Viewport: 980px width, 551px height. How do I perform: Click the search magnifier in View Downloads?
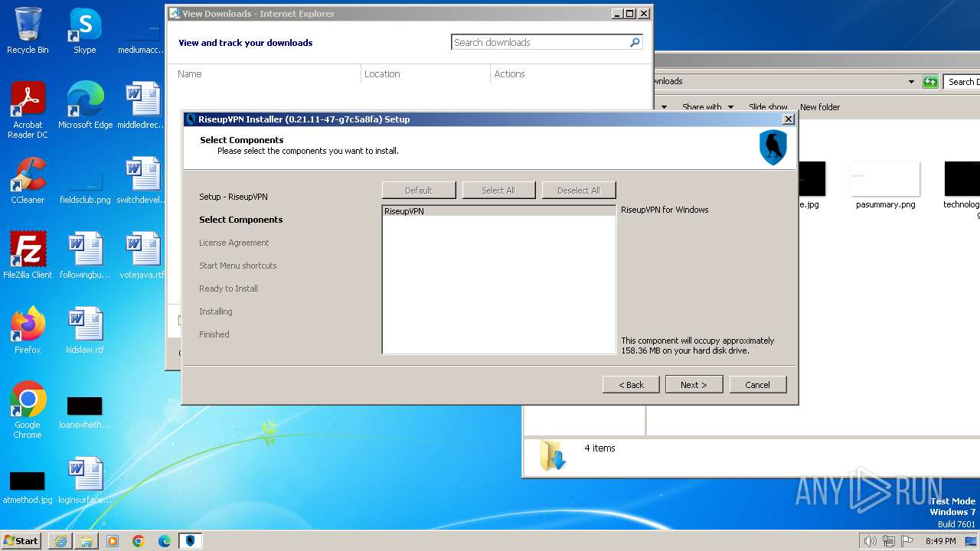pos(635,43)
